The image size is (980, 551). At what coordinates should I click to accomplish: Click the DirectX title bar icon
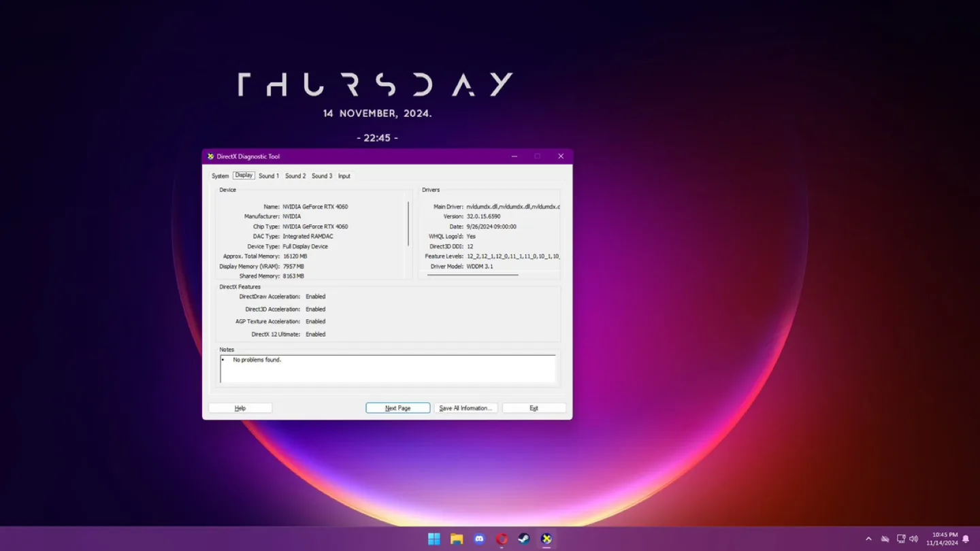210,156
